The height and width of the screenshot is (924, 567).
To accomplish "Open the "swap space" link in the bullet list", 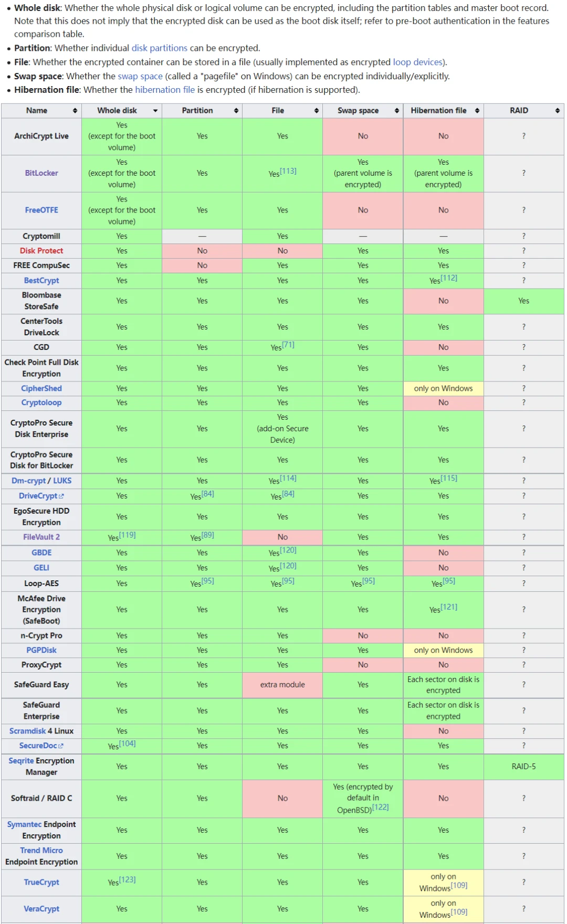I will (x=140, y=76).
